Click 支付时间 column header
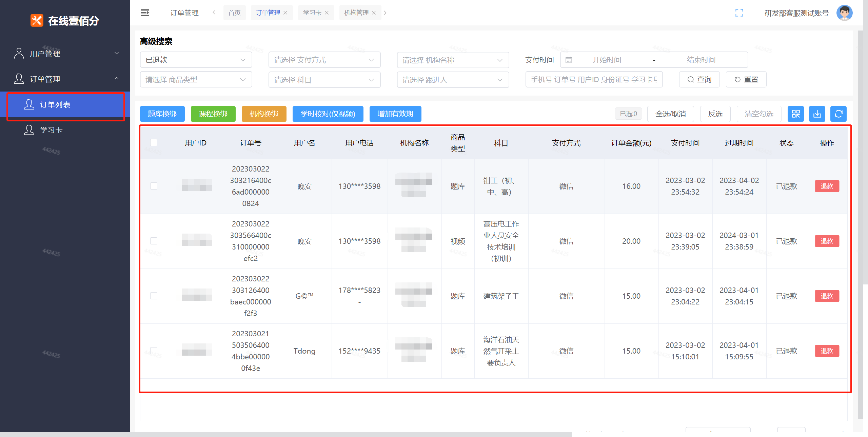Image resolution: width=868 pixels, height=437 pixels. [685, 143]
